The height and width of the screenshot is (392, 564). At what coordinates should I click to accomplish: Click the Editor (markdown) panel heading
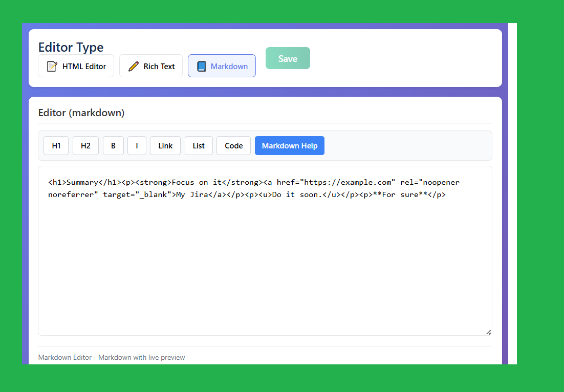point(81,113)
